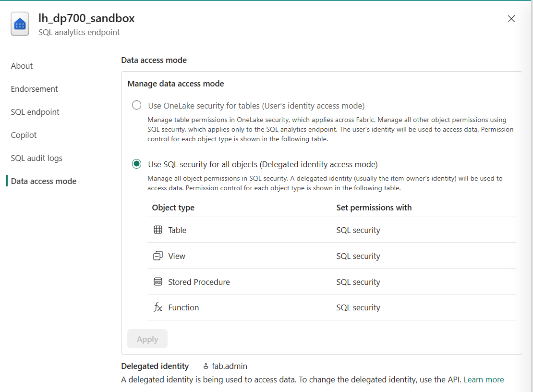Click 'Use SQL security for all objects' label
Image resolution: width=533 pixels, height=392 pixels.
tap(263, 164)
